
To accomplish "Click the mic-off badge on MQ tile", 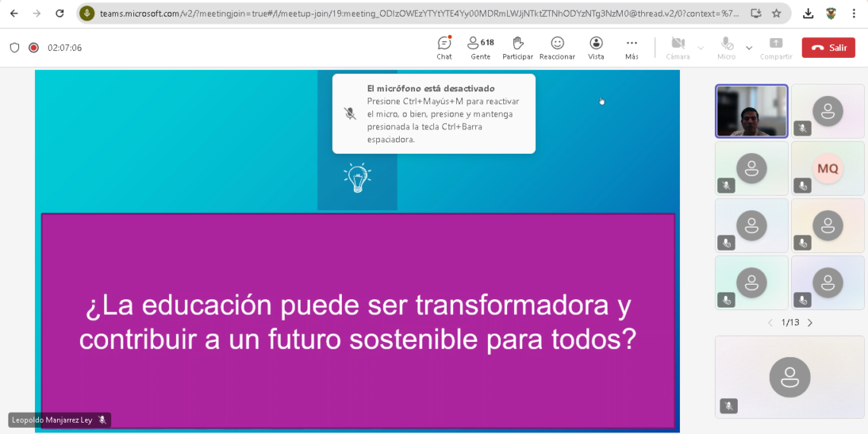I will pyautogui.click(x=802, y=186).
